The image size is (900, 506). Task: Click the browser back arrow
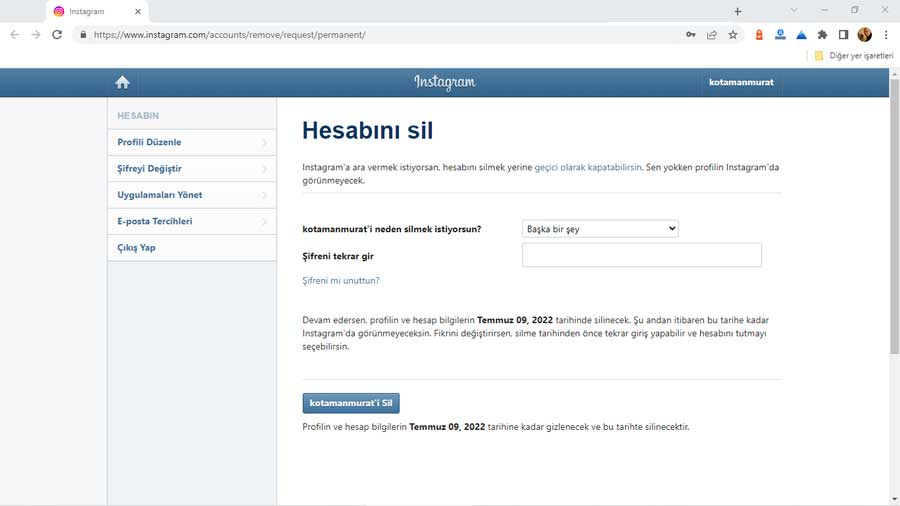[15, 34]
